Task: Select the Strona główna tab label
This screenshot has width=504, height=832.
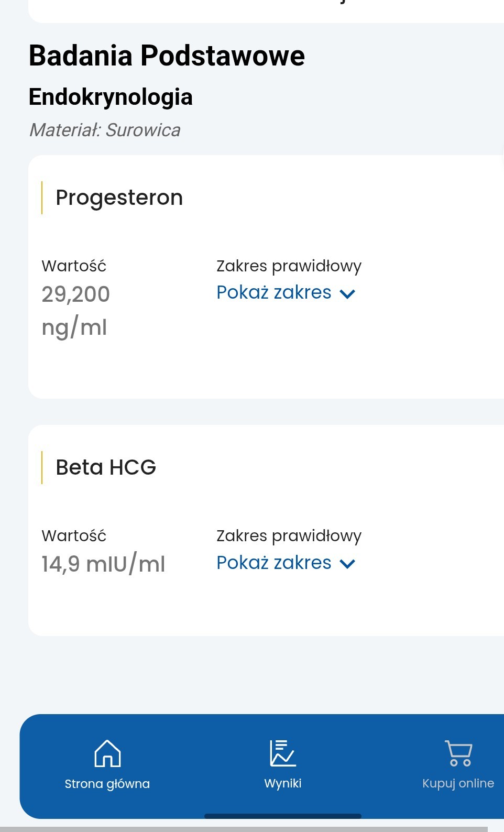Action: tap(107, 784)
